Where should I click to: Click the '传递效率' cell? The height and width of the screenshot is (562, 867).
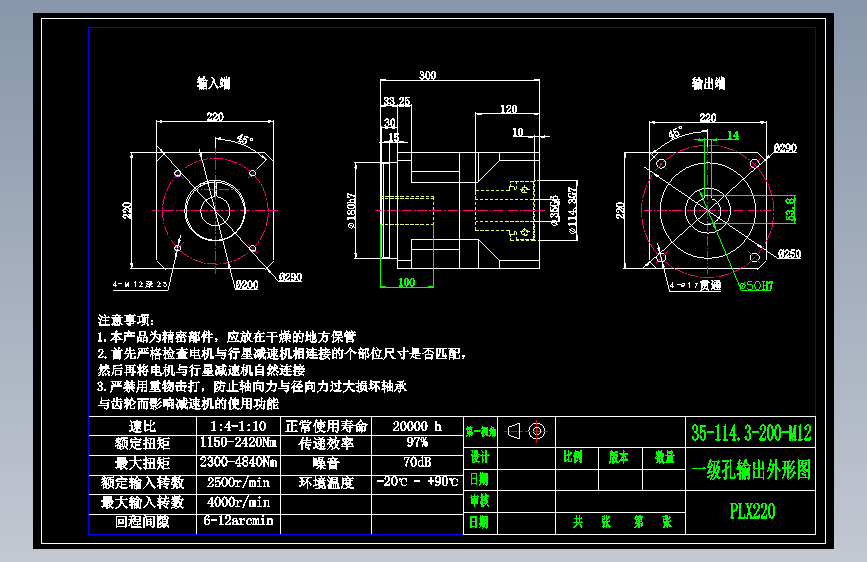click(326, 444)
